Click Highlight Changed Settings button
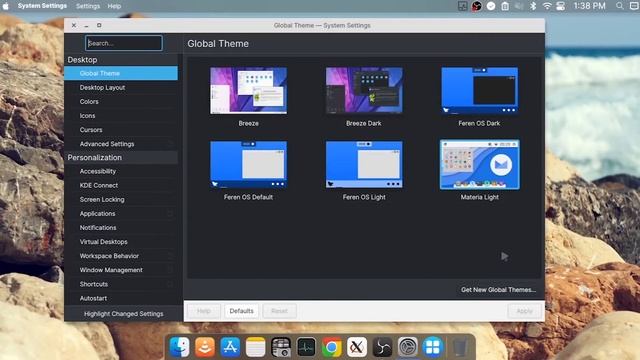 [x=123, y=313]
